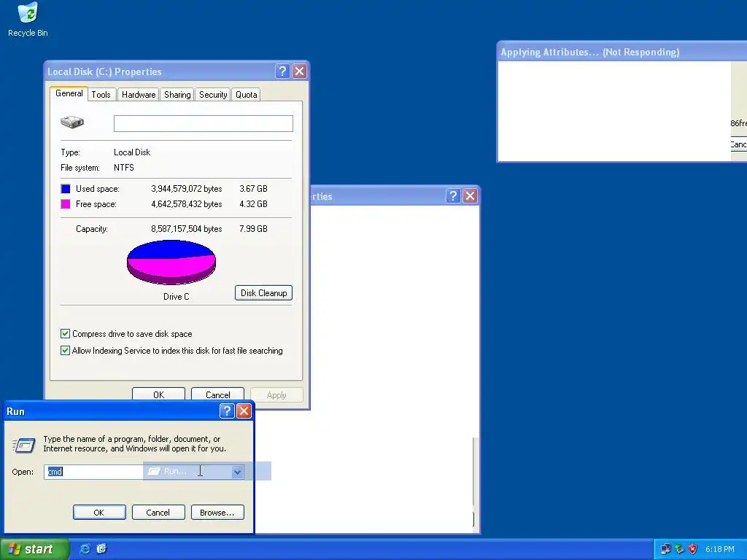Click the Safely Remove Hardware tray icon
Image resolution: width=747 pixels, height=560 pixels.
[x=679, y=550]
